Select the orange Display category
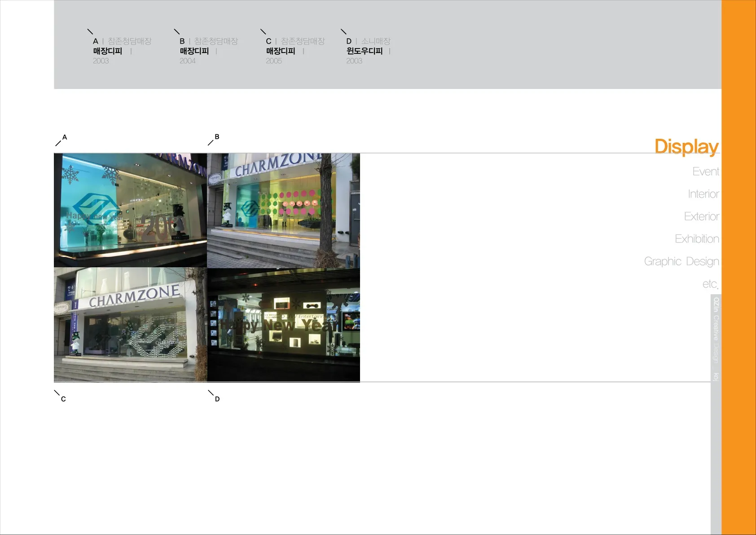 [686, 147]
